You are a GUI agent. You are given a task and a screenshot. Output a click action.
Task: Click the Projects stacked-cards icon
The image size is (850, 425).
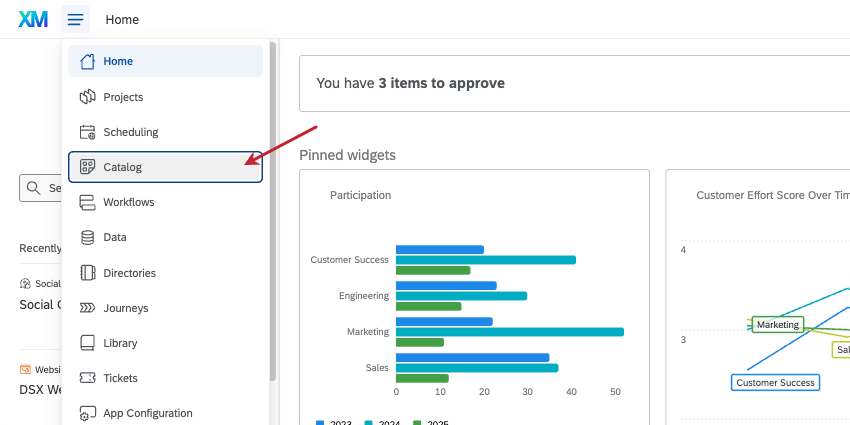pos(87,97)
